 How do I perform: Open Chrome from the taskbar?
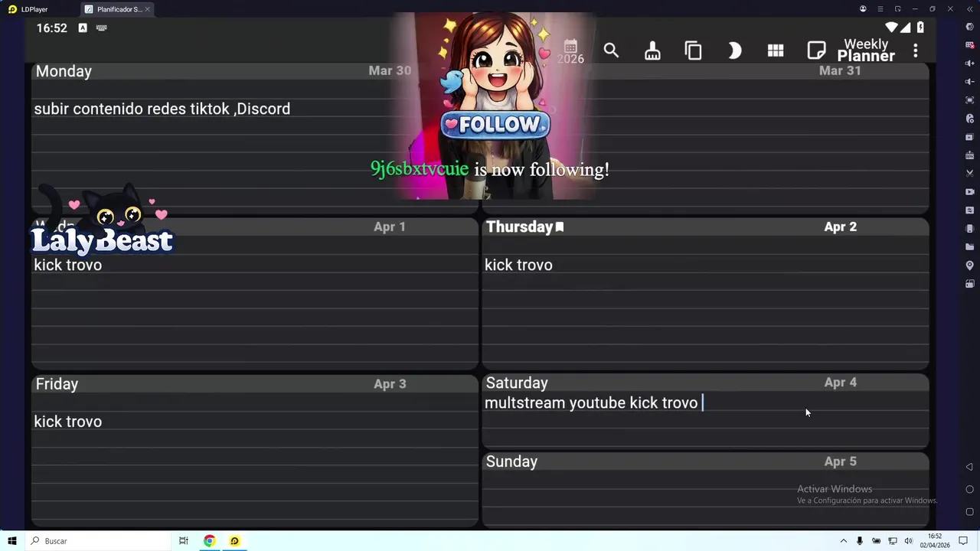coord(209,541)
